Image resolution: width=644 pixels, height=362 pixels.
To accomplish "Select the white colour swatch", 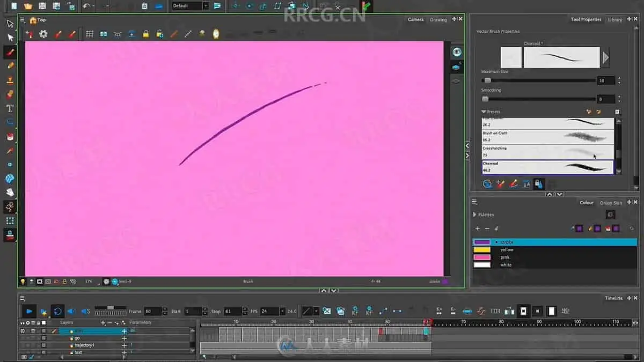I will coord(482,264).
